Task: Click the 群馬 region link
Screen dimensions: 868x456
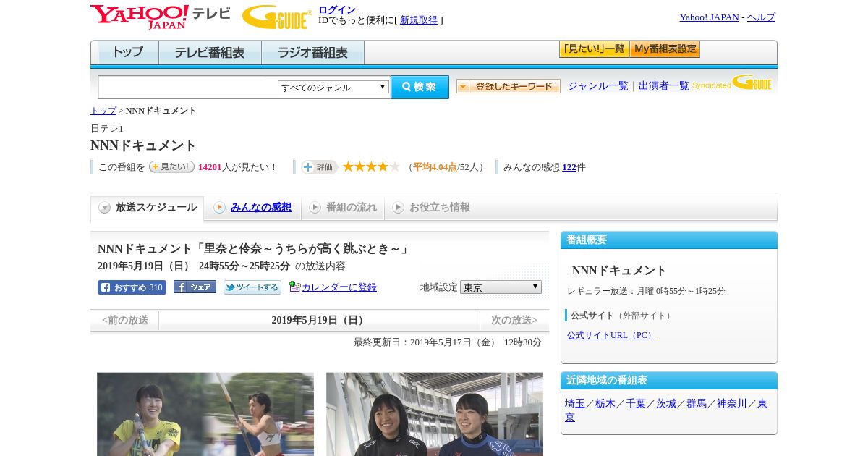Action: [x=697, y=404]
